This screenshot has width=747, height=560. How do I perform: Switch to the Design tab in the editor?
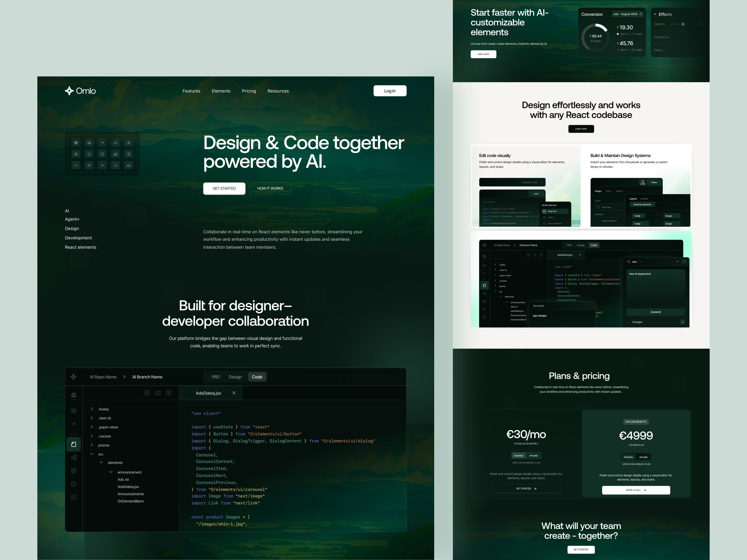(x=235, y=377)
